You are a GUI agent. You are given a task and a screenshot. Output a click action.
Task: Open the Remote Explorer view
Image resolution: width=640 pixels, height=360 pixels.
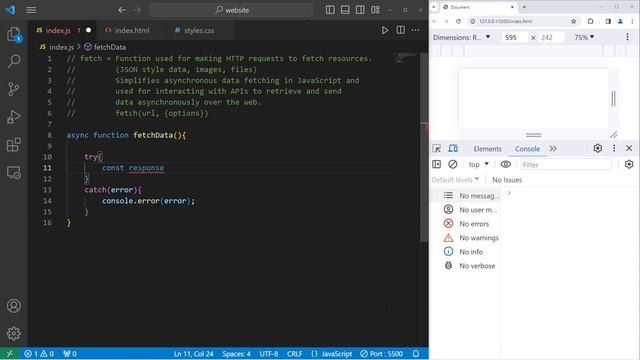click(x=13, y=172)
